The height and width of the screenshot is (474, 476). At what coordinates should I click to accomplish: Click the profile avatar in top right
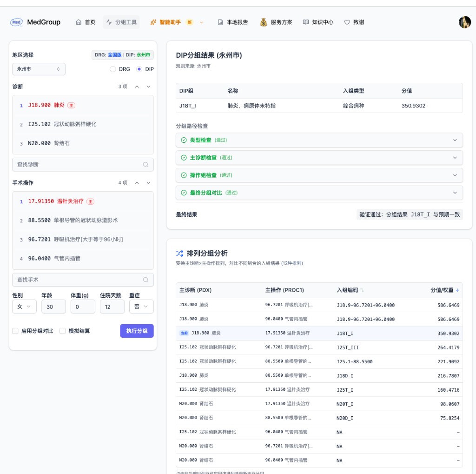coord(464,21)
